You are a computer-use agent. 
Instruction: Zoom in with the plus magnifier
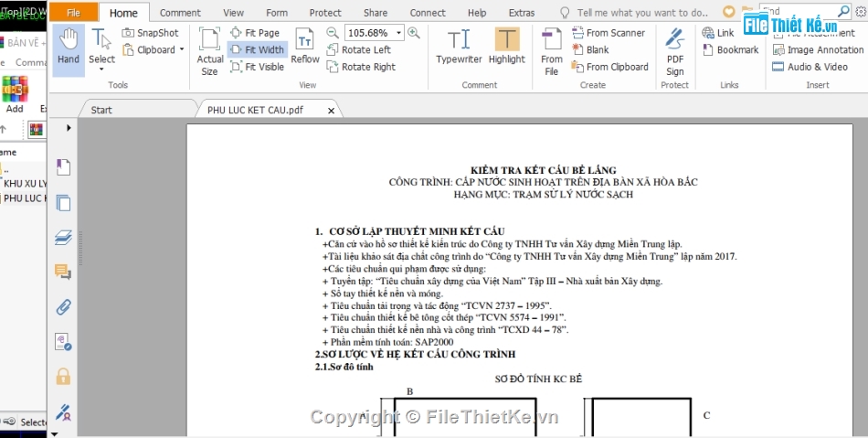pyautogui.click(x=414, y=33)
